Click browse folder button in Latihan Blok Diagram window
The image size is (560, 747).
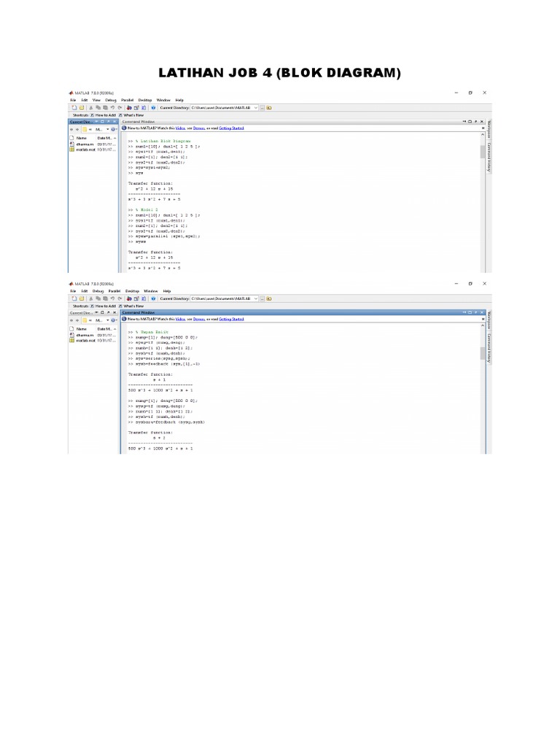[262, 108]
